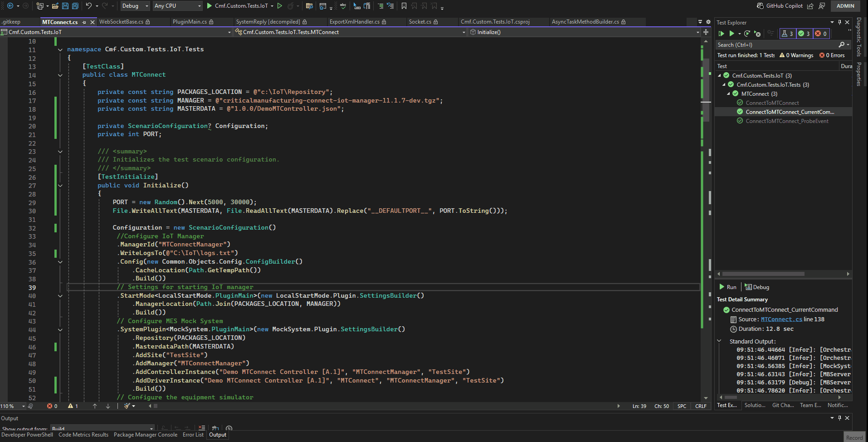Toggle the passed tests filter showing 3

804,34
